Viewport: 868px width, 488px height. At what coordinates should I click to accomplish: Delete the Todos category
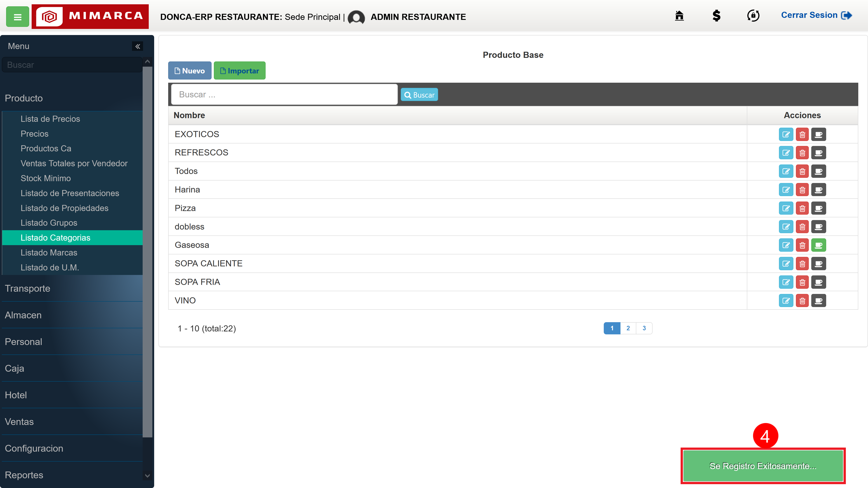(802, 171)
